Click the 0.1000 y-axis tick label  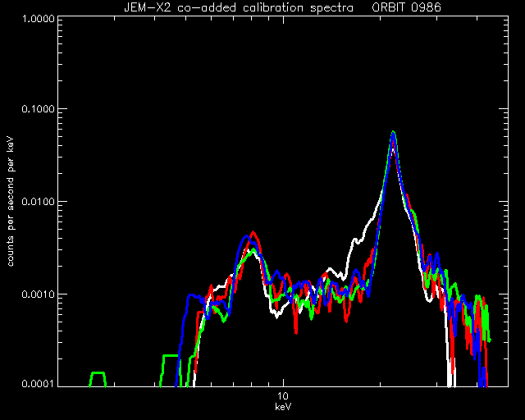38,109
